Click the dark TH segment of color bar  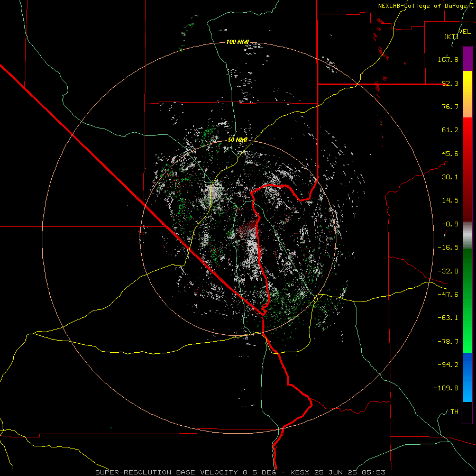(x=467, y=413)
